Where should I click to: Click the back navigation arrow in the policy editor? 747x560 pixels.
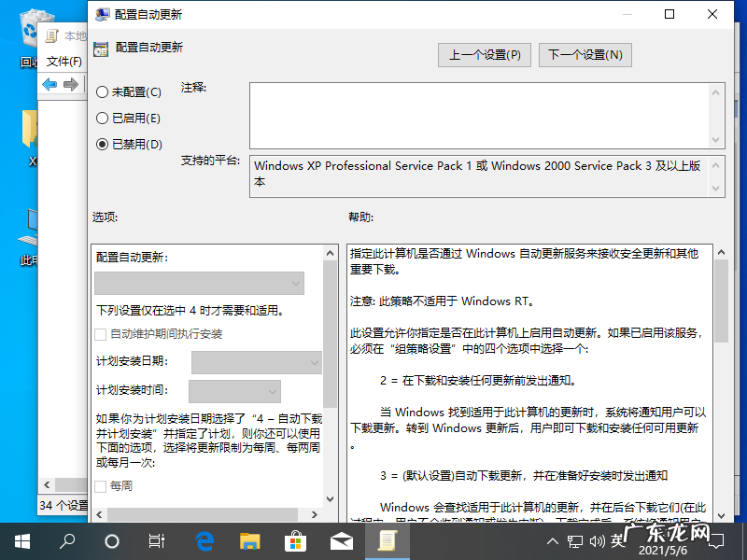48,85
